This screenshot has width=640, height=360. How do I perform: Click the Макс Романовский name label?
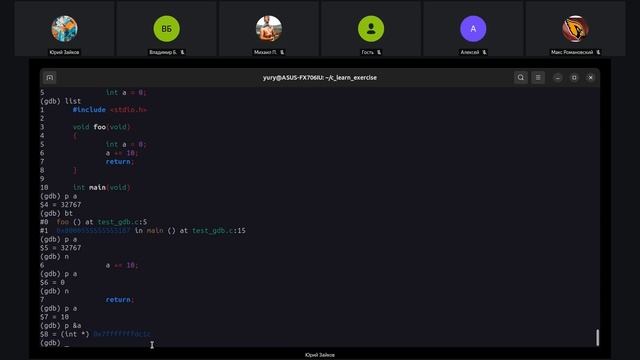click(x=572, y=52)
